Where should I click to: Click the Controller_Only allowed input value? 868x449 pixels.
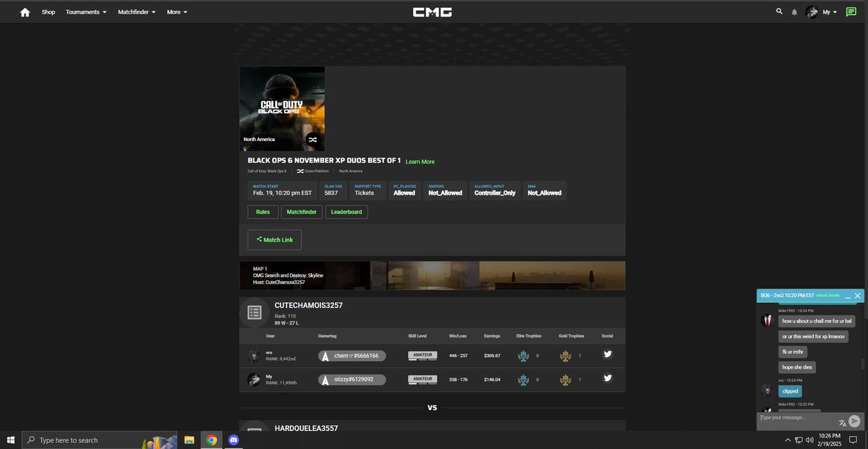point(495,193)
